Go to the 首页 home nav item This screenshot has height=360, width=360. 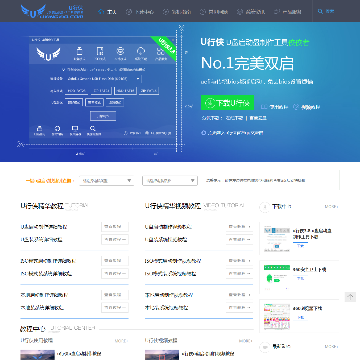point(107,12)
